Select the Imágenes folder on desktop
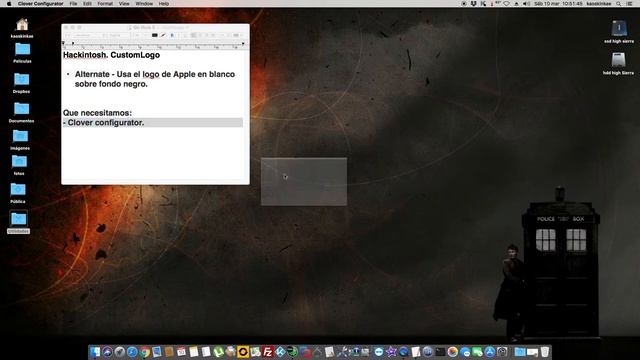The width and height of the screenshot is (640, 360). tap(20, 137)
